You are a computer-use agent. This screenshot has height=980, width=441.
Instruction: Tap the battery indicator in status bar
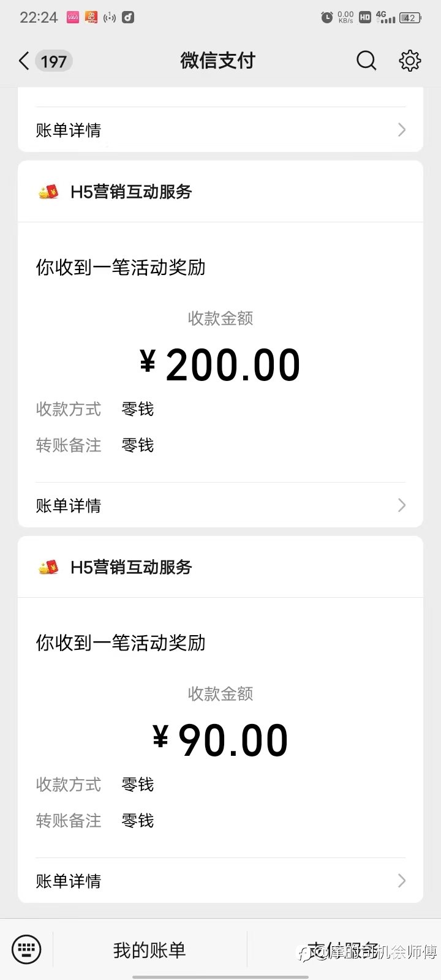tap(410, 18)
